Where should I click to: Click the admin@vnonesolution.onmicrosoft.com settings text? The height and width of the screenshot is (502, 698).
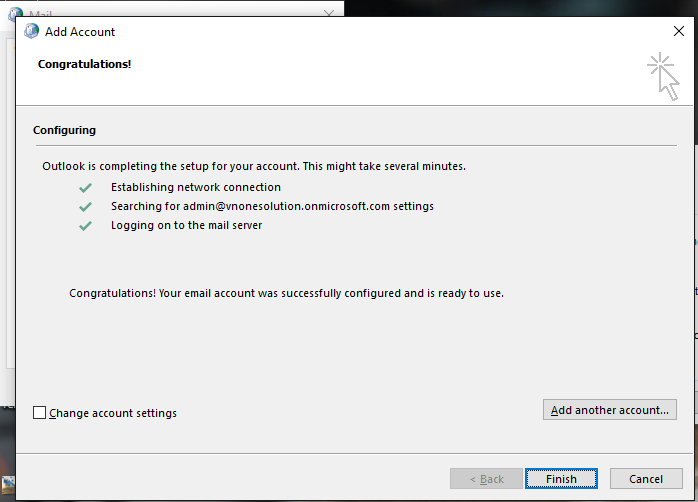(x=272, y=206)
